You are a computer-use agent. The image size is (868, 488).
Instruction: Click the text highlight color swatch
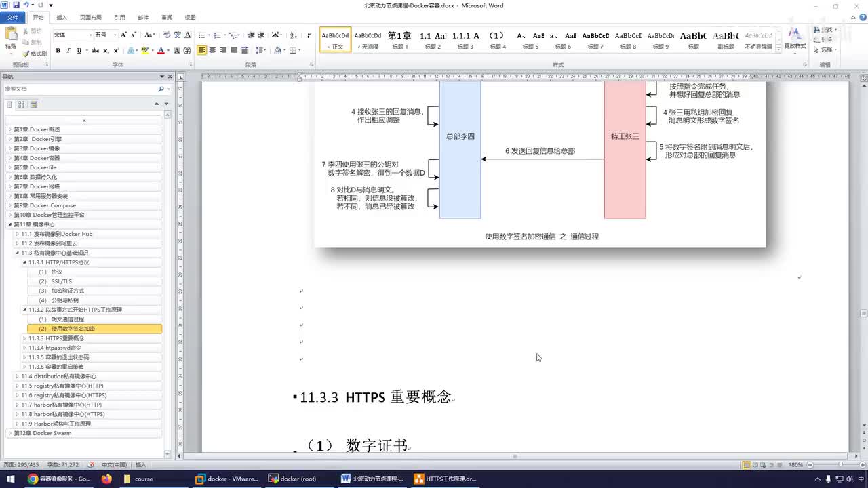tap(146, 51)
